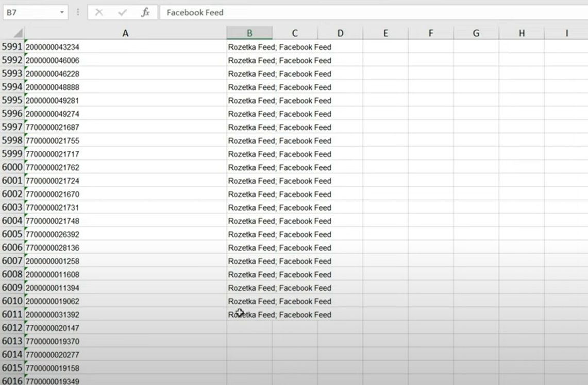588x385 pixels.
Task: Click cell with value 2000000046228
Action: (126, 74)
